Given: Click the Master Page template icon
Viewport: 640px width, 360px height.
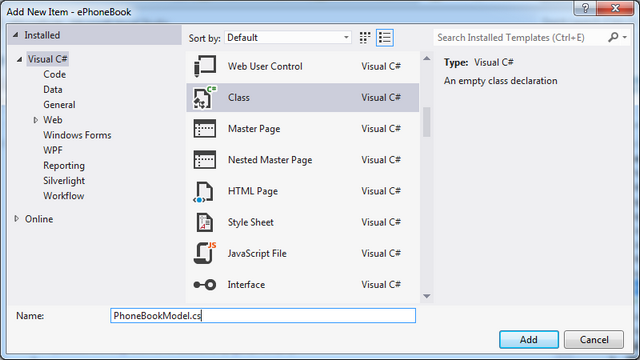Looking at the screenshot, I should tap(204, 129).
